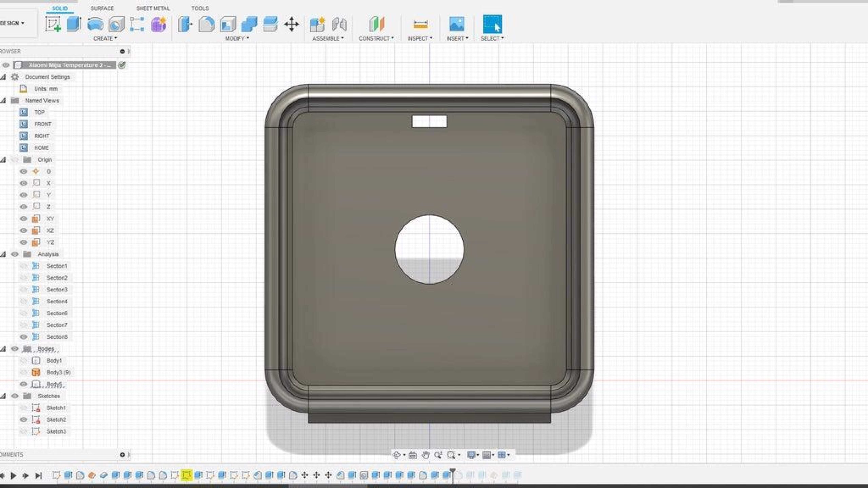Select the FRONT named view
Viewport: 868px width, 488px height.
tap(43, 124)
